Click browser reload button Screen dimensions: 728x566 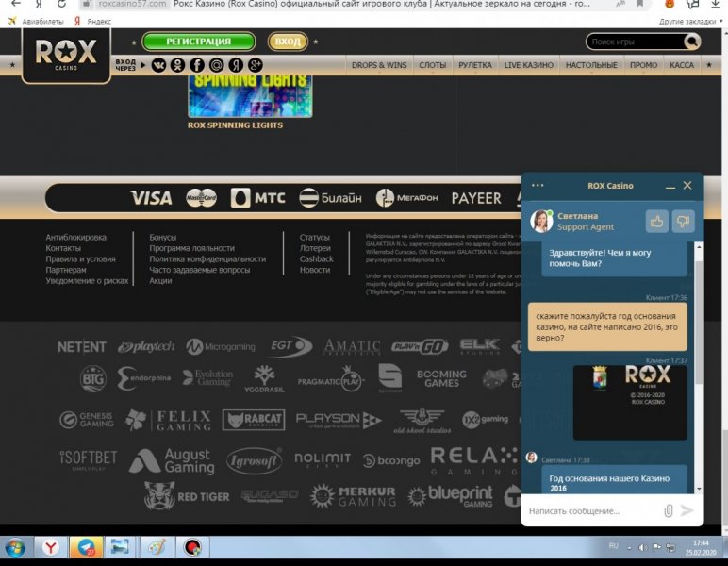[x=61, y=4]
